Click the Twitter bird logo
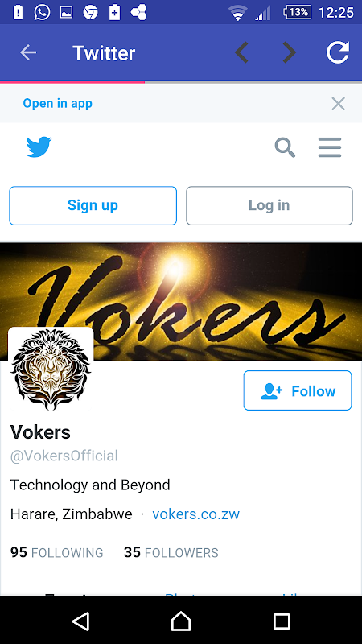 coord(39,147)
